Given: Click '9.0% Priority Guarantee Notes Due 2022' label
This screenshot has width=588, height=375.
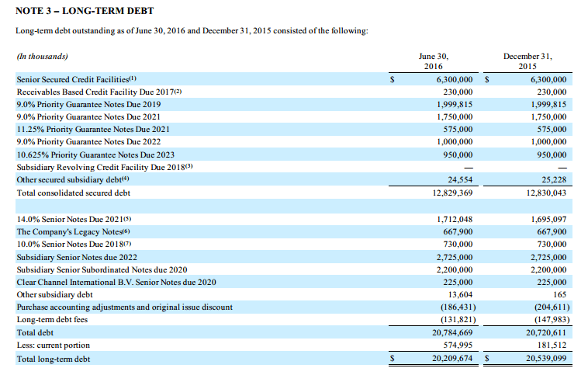Looking at the screenshot, I should [88, 141].
